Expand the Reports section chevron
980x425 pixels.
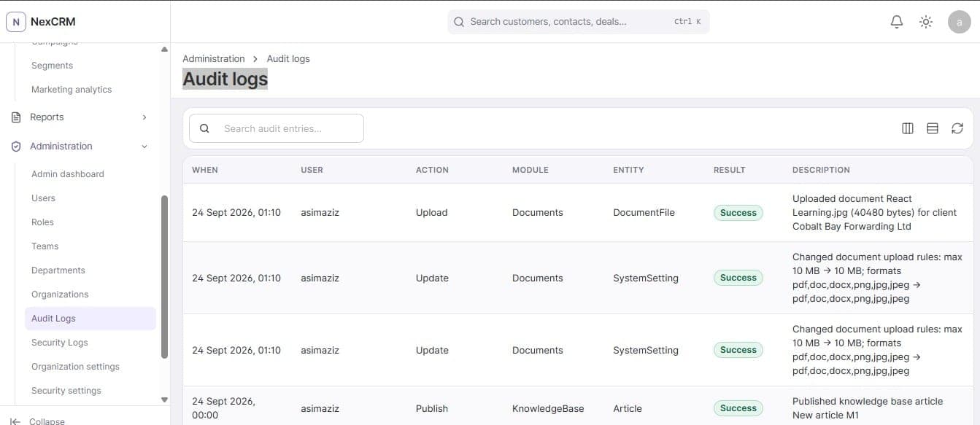[x=144, y=117]
